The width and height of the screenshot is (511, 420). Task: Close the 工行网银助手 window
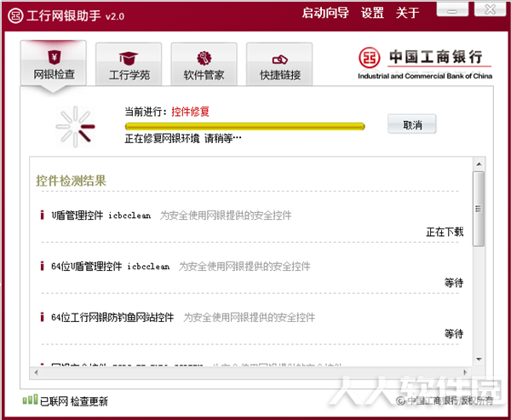coord(490,9)
